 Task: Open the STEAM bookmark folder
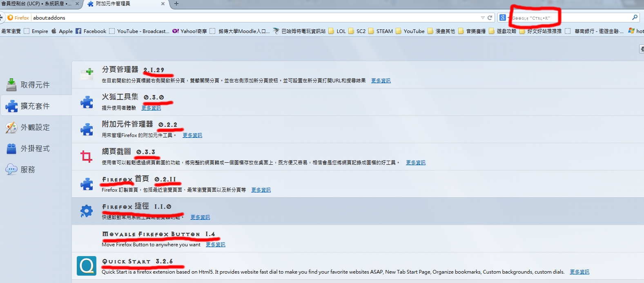pyautogui.click(x=381, y=31)
